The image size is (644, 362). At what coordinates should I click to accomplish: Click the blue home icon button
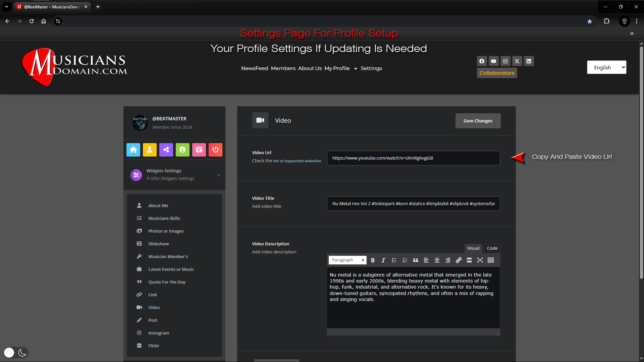[133, 150]
